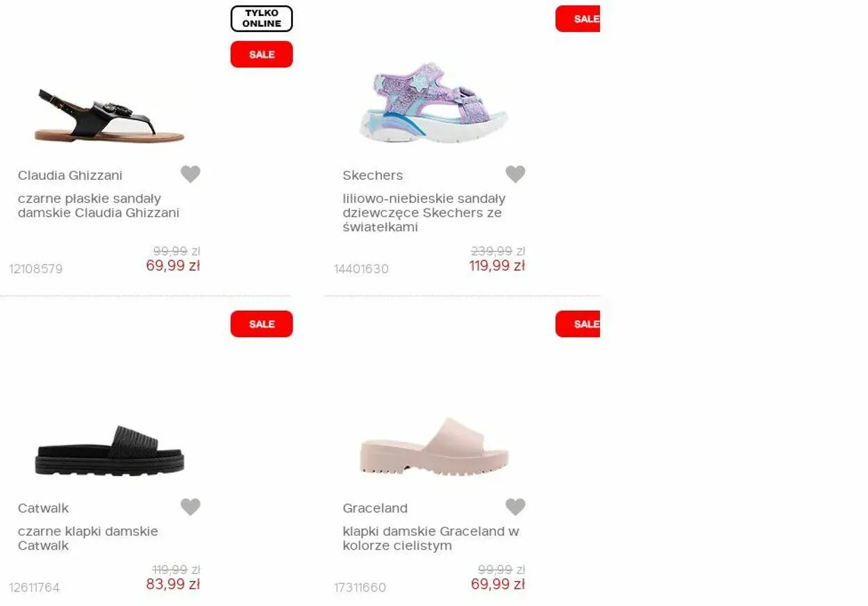Open link 'czarne płaskie sandały damskie Claudia Ghizzani'
This screenshot has width=868, height=606.
tap(99, 205)
